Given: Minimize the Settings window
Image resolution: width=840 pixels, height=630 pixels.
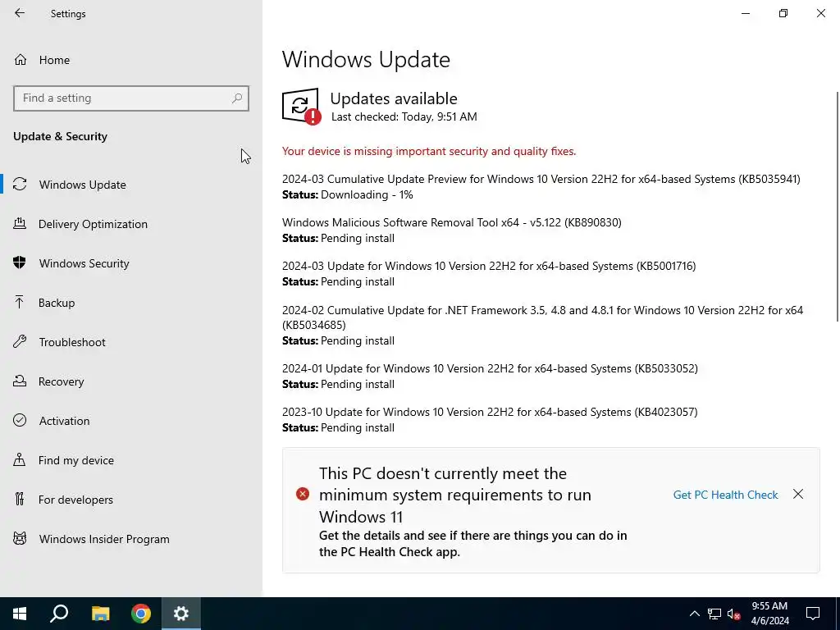Looking at the screenshot, I should pos(746,13).
